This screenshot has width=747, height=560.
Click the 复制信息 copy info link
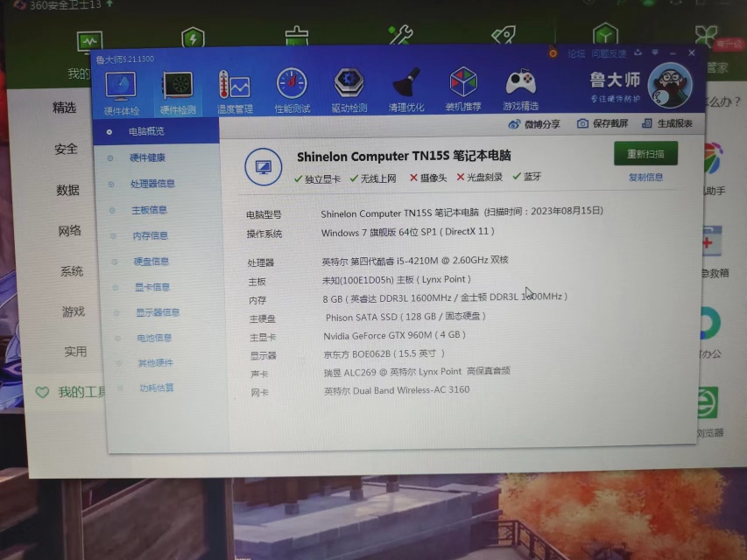(645, 177)
